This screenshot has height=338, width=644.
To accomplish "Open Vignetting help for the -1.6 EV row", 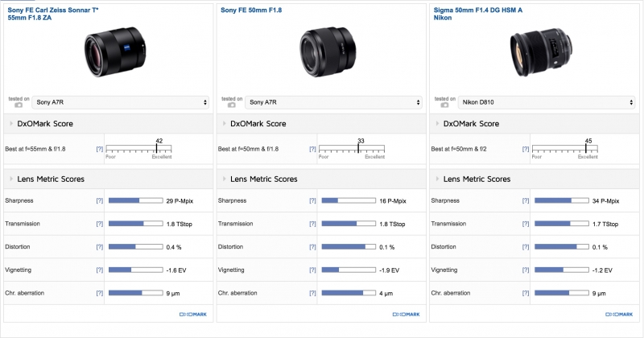I will [99, 270].
